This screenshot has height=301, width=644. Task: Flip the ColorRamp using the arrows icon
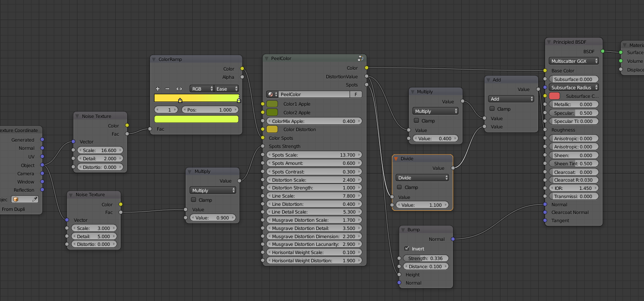pyautogui.click(x=179, y=89)
